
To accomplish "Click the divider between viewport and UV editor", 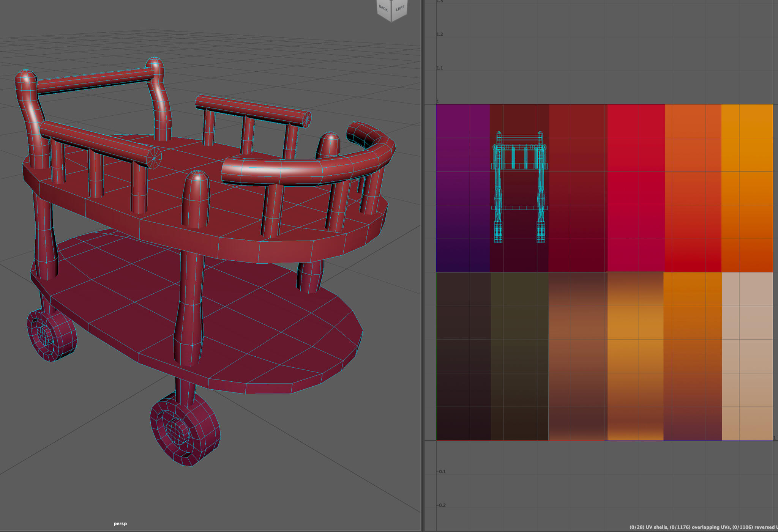I will (x=423, y=266).
